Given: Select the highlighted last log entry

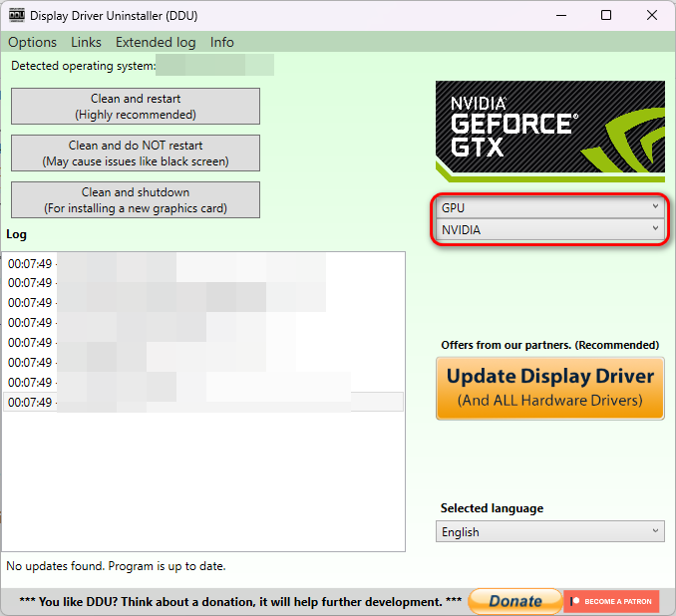Looking at the screenshot, I should coord(203,402).
